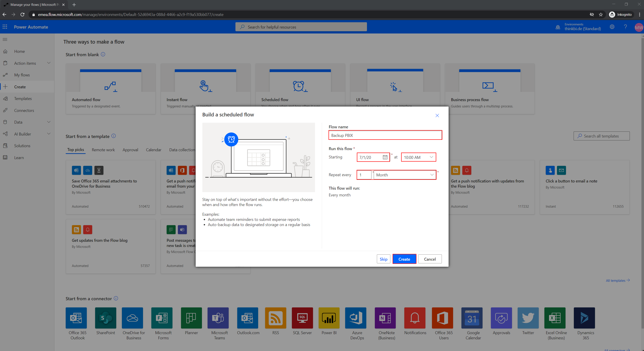Choose the Twitter connector icon

[x=528, y=318]
